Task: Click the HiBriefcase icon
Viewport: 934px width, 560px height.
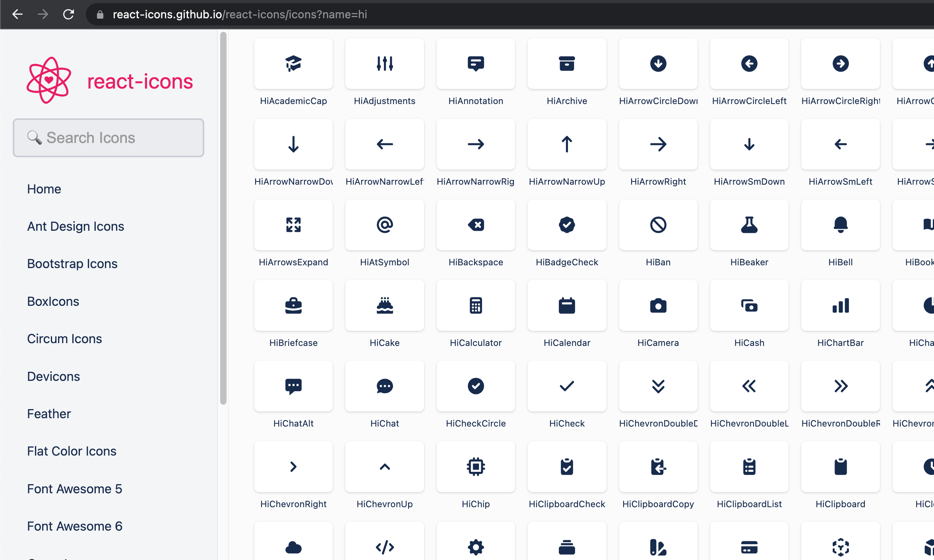Action: pos(293,305)
